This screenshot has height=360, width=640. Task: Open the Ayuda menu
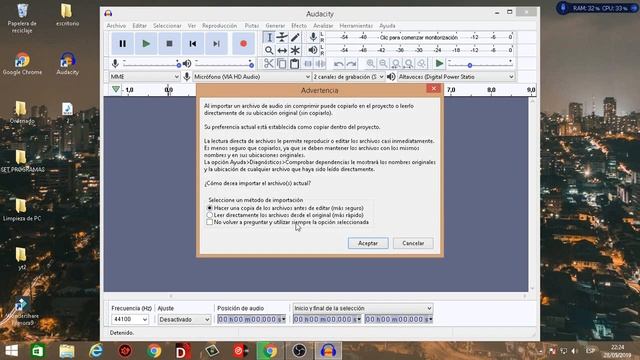click(387, 26)
